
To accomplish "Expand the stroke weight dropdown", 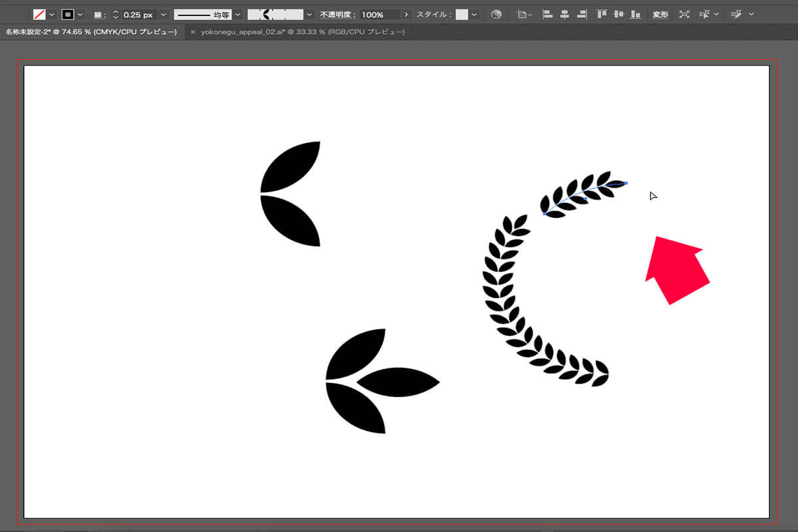I will [163, 14].
